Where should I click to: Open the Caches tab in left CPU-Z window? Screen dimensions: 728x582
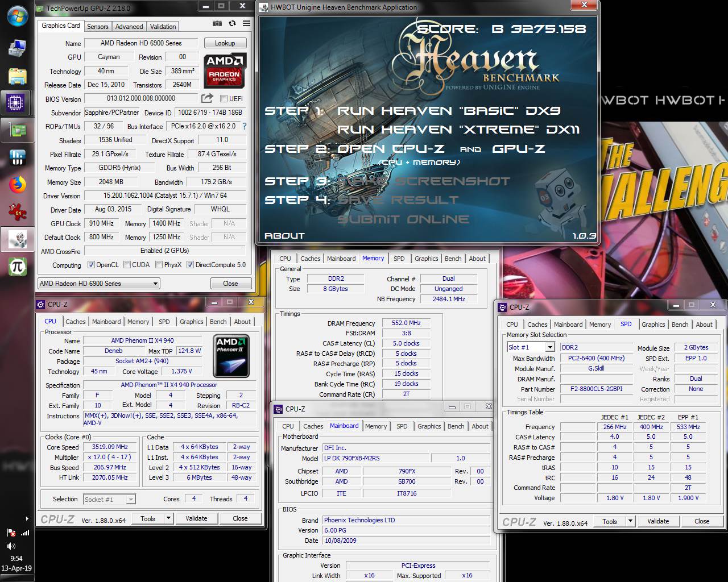75,322
